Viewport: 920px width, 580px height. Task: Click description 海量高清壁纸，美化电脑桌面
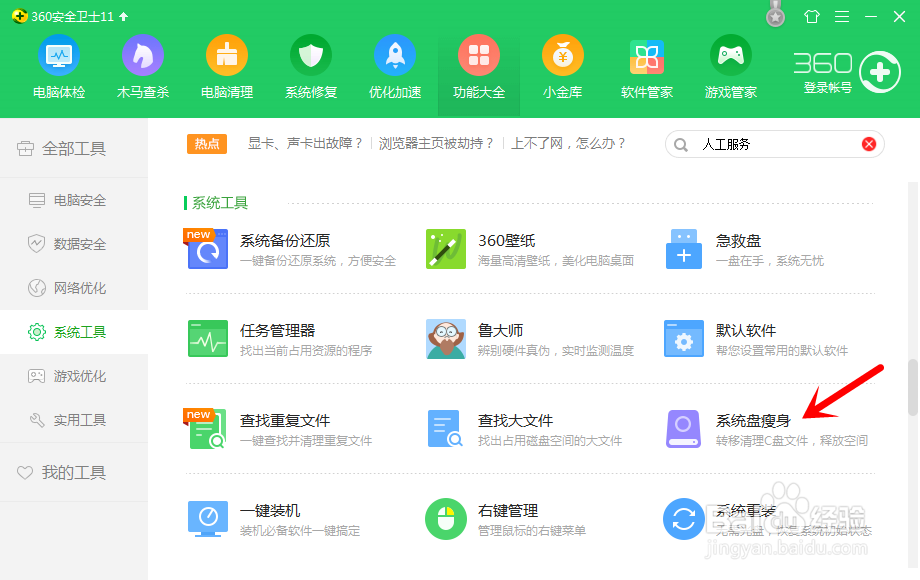(556, 261)
